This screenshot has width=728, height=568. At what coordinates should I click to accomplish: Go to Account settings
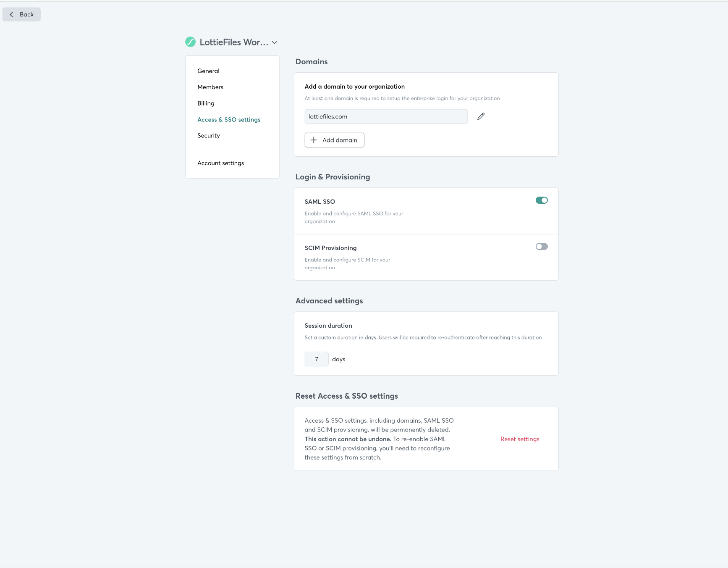(220, 163)
